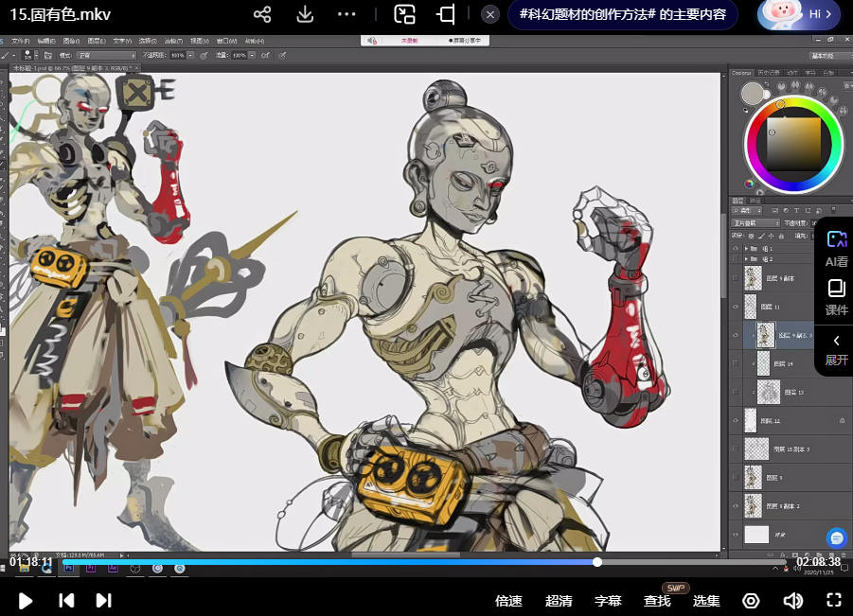Open the circular settings icon beside volume
The height and width of the screenshot is (616, 853).
(751, 600)
